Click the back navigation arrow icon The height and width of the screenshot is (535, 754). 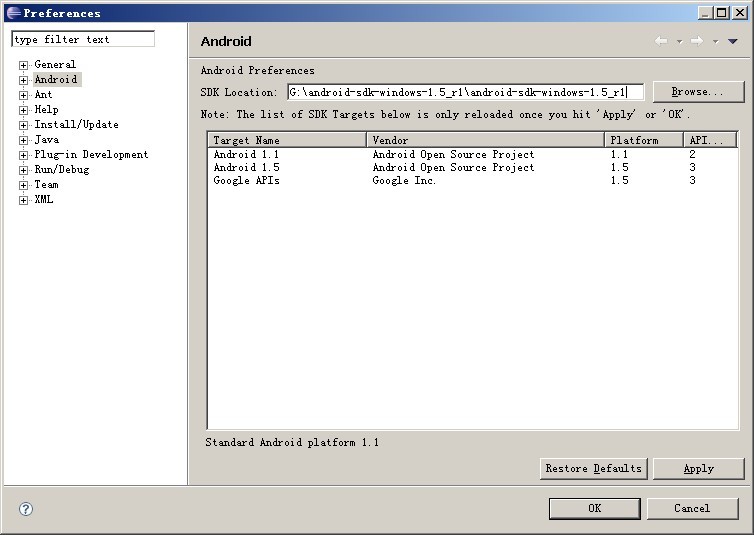(x=662, y=41)
